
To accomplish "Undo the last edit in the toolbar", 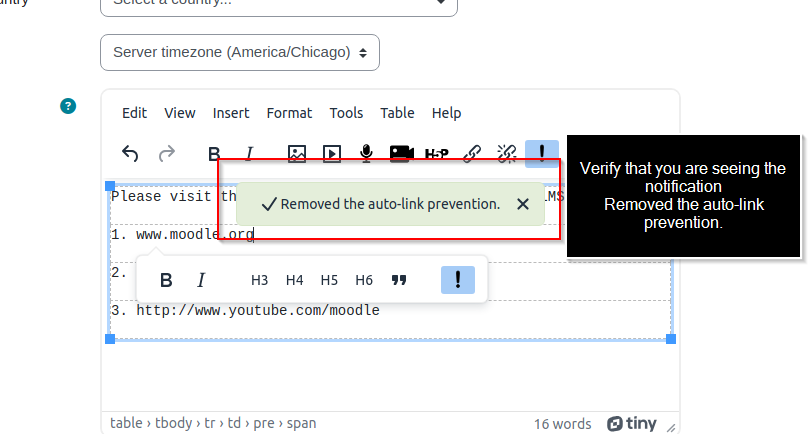I will point(130,154).
